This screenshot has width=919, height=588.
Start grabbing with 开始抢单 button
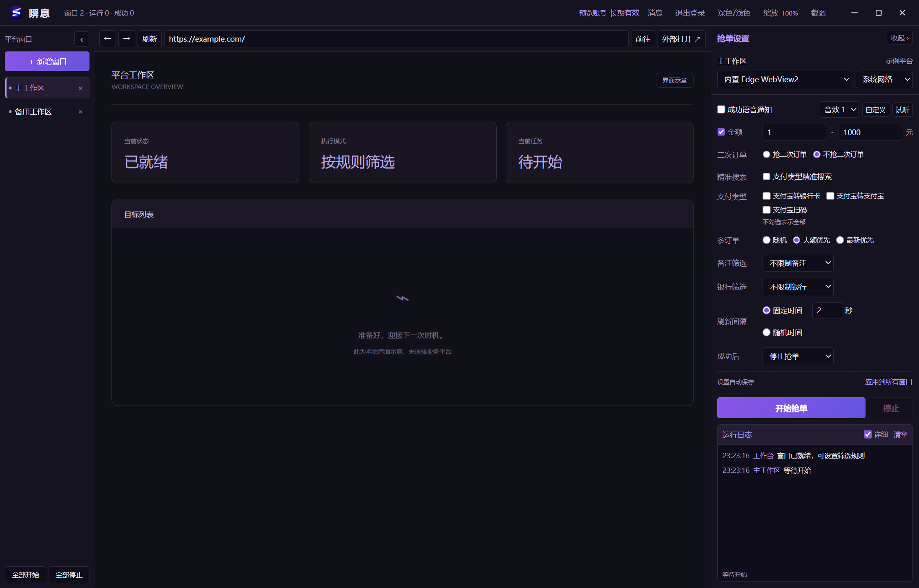(791, 408)
